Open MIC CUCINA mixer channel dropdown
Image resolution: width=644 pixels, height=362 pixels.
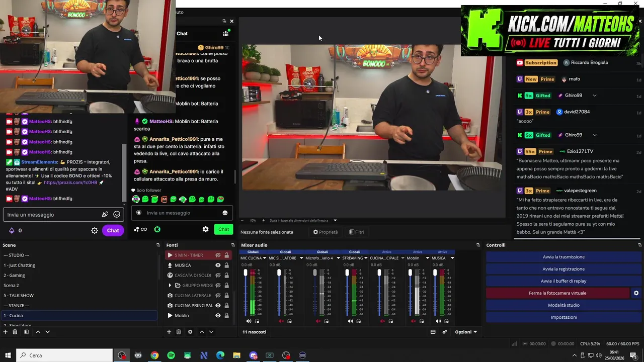click(x=265, y=258)
